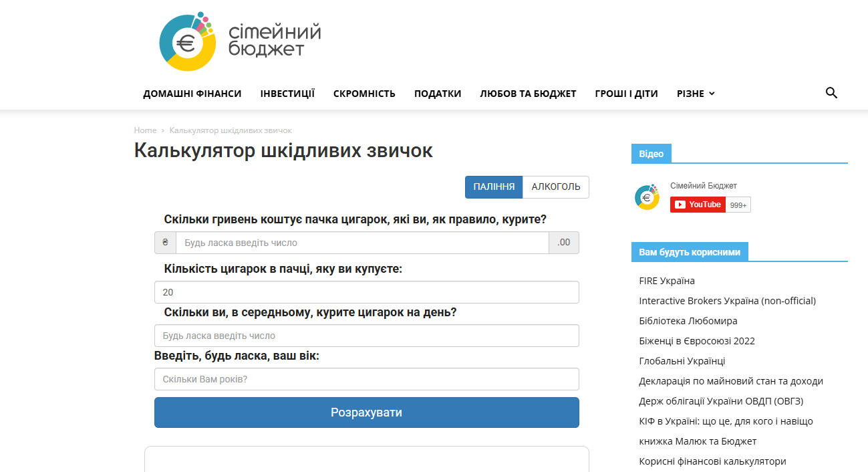
Task: Open the FIRE Україна link
Action: pyautogui.click(x=666, y=281)
